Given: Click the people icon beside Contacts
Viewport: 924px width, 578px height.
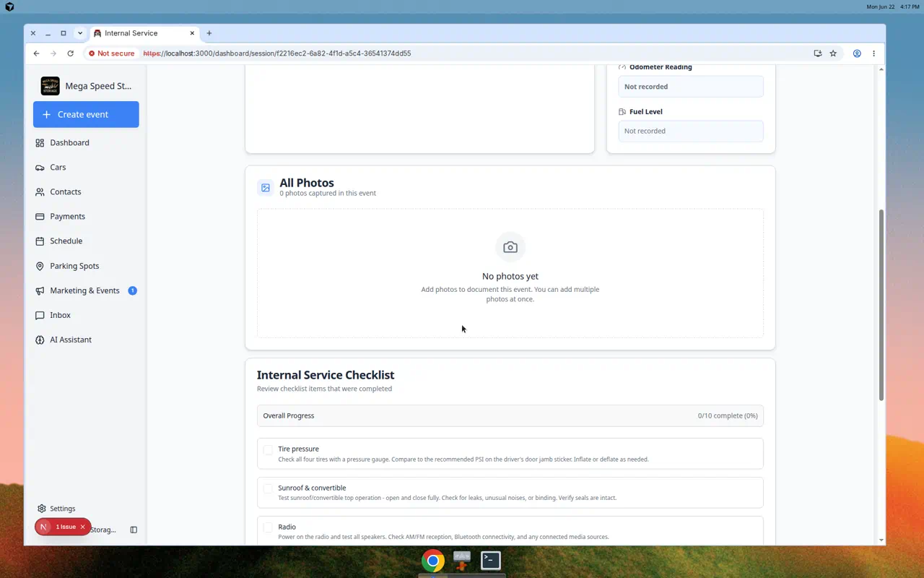Looking at the screenshot, I should pos(40,191).
